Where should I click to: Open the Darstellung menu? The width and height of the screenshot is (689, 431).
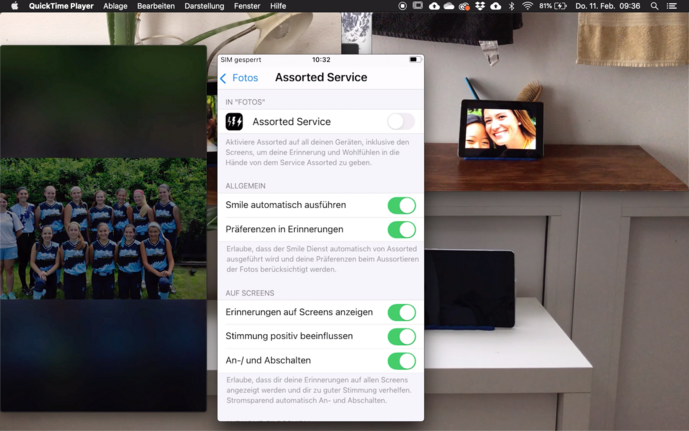click(x=204, y=6)
